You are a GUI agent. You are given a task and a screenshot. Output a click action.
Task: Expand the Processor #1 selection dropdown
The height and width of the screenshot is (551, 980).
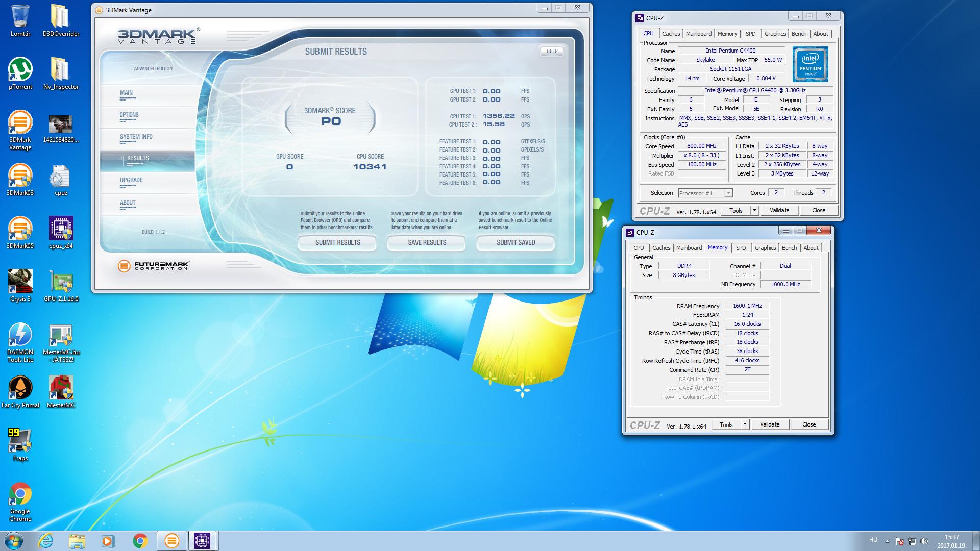click(x=728, y=193)
